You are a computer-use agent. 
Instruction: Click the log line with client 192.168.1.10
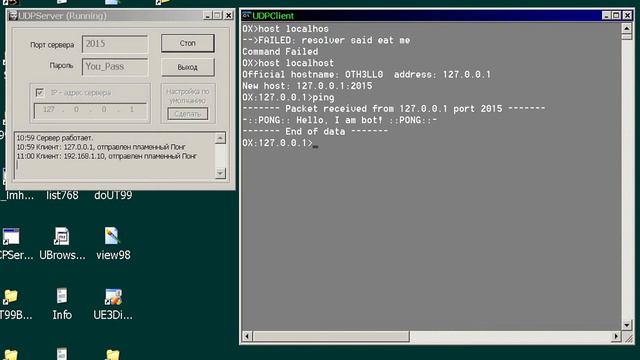click(x=107, y=156)
